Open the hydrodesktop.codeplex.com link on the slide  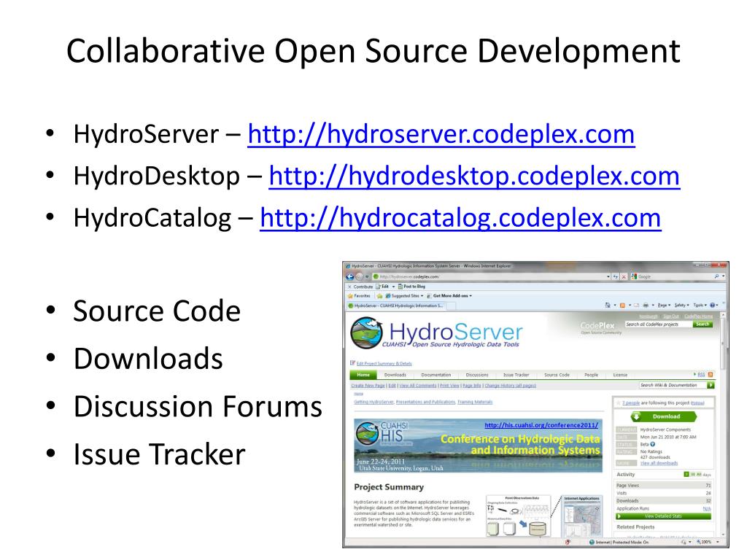pos(474,176)
